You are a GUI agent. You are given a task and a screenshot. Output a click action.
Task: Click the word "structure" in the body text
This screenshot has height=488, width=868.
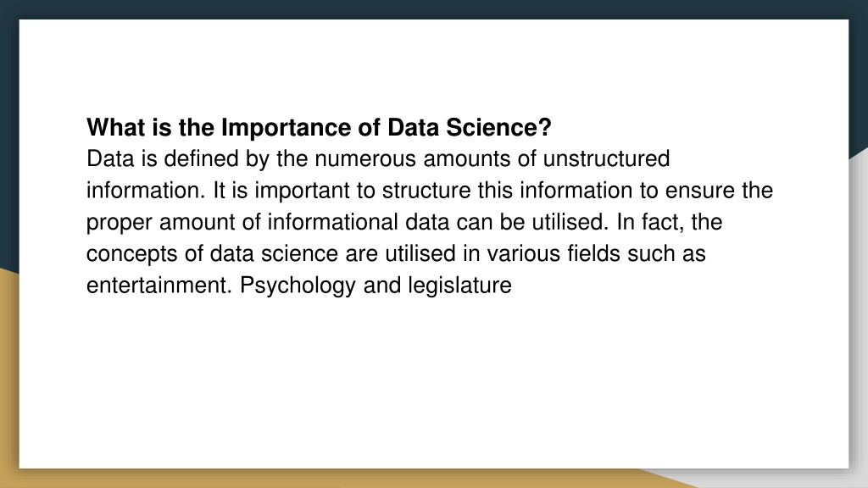tap(426, 191)
